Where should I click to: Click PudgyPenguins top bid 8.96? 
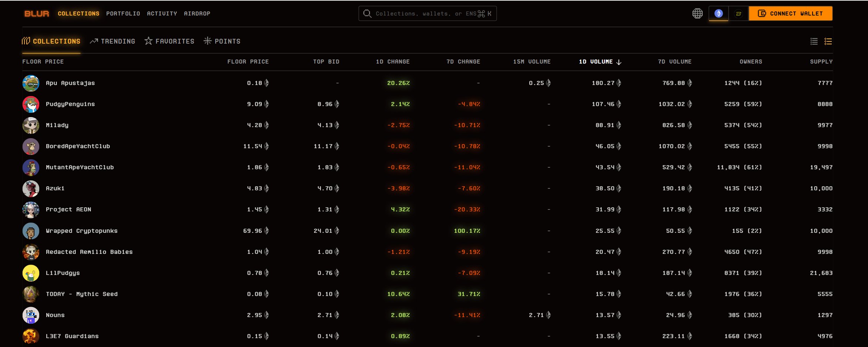point(328,104)
